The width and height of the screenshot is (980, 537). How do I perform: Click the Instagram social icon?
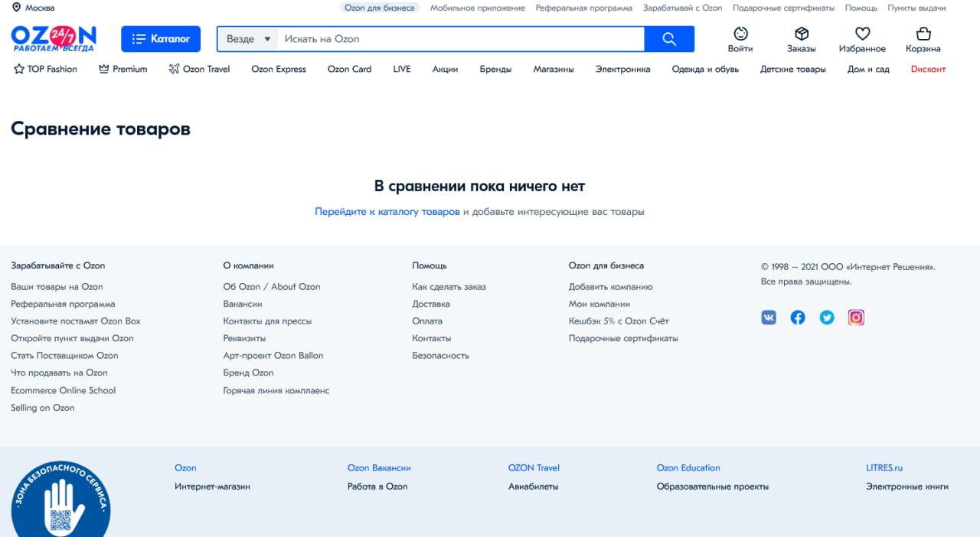tap(856, 317)
